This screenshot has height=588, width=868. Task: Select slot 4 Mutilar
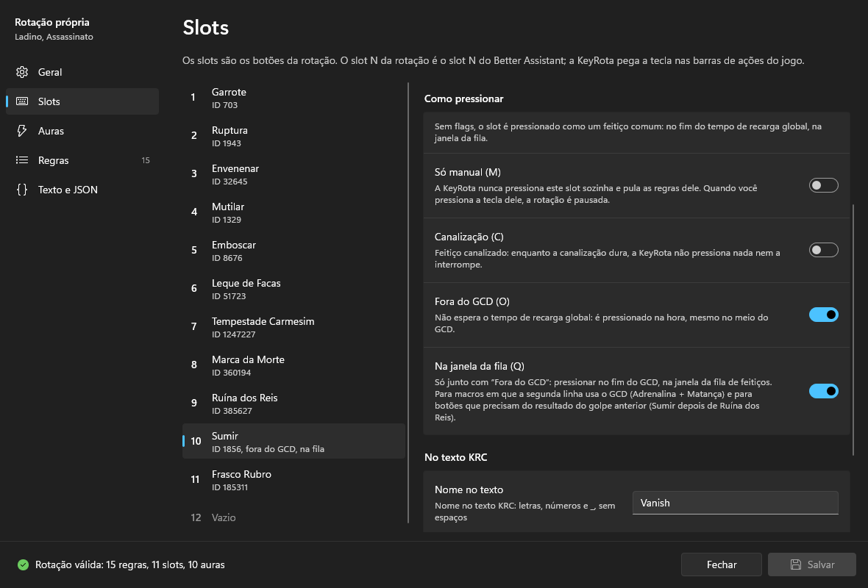[x=294, y=212]
